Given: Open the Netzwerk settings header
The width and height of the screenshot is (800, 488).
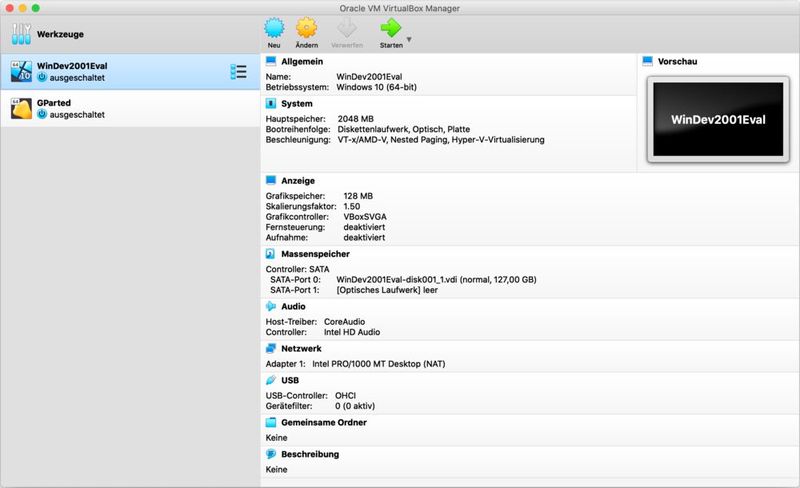Looking at the screenshot, I should coord(302,349).
